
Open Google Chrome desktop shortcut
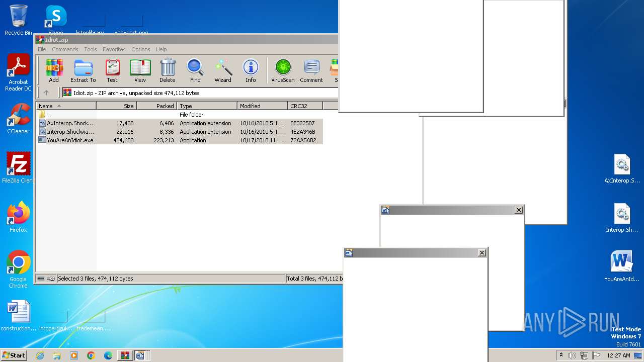[x=18, y=269]
